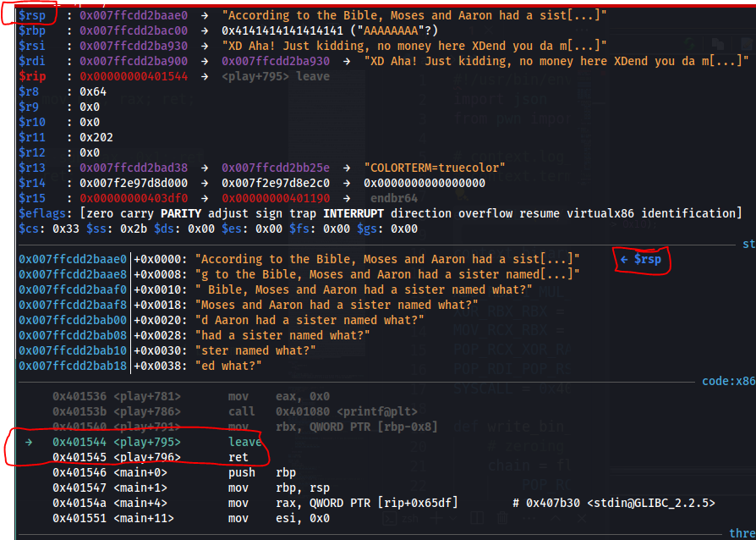Click the maximize panel chevron icon
This screenshot has width=756, height=540.
pyautogui.click(x=555, y=516)
